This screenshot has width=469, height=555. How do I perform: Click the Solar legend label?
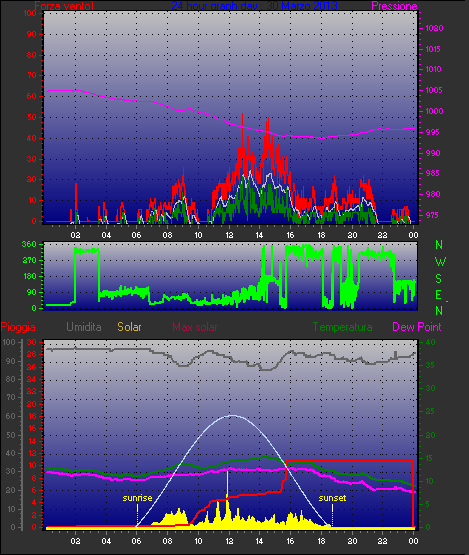coord(129,327)
